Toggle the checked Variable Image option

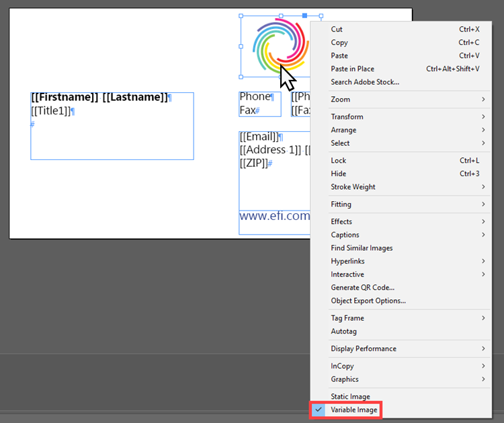click(x=353, y=410)
